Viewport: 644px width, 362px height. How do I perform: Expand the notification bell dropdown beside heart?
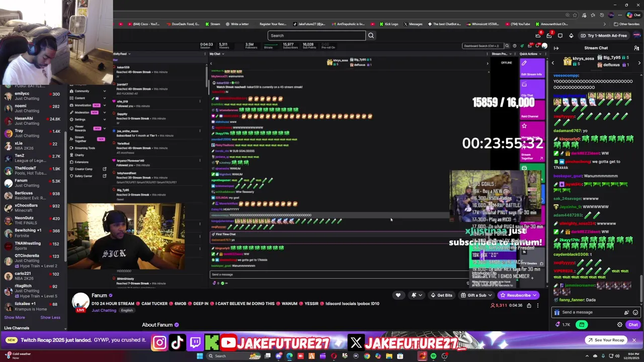pos(416,295)
